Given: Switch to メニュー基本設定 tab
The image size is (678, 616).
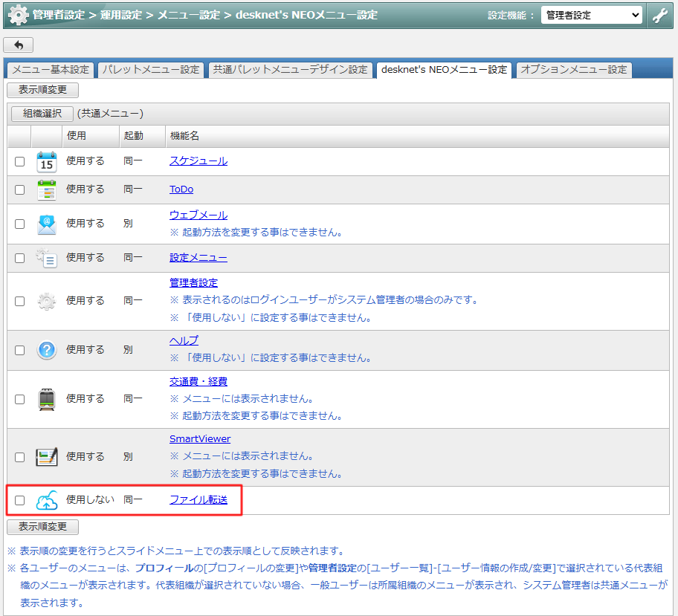Looking at the screenshot, I should tap(51, 70).
